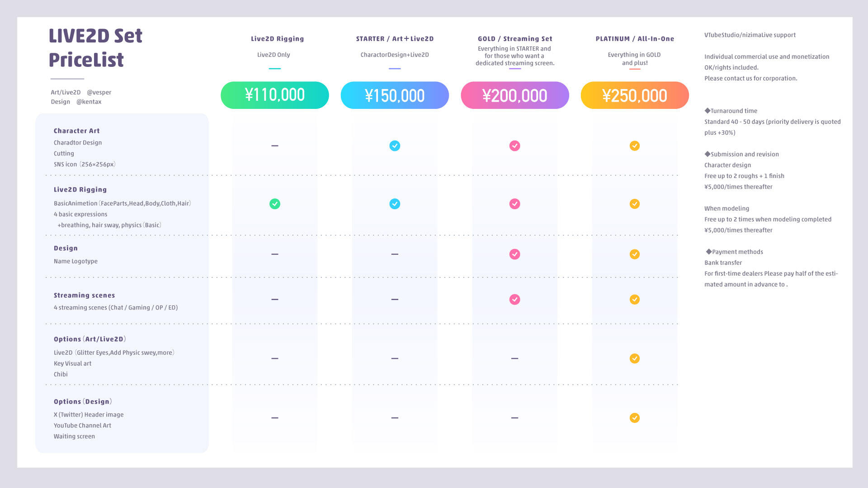
Task: Click the ¥200,000 pink gradient pill
Action: coord(514,95)
